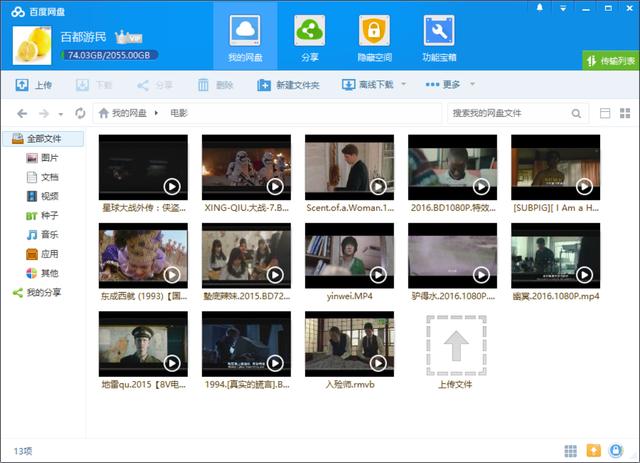Filter by 种子 BT files
Viewport: 640px width, 463px height.
tap(42, 215)
